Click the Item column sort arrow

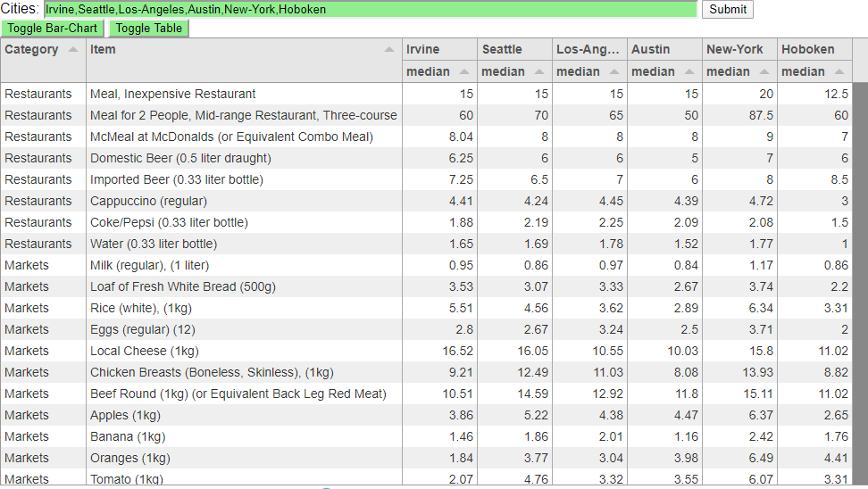389,50
